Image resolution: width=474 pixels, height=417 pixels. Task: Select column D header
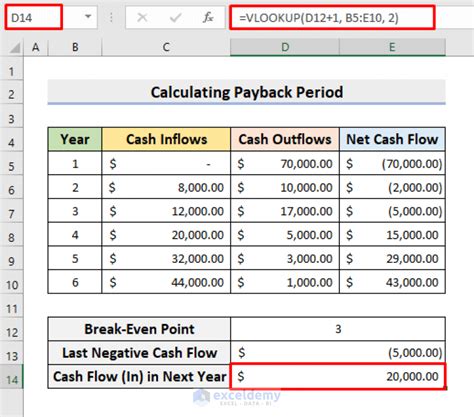click(x=285, y=47)
